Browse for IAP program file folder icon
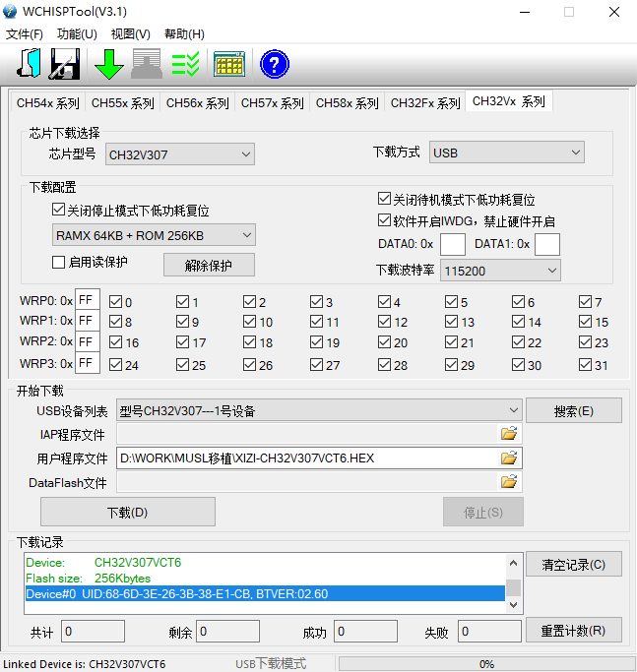 (x=509, y=434)
